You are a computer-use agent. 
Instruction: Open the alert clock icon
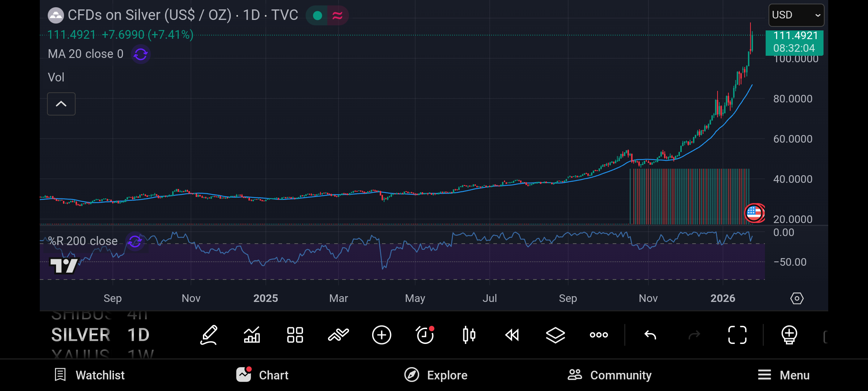425,335
